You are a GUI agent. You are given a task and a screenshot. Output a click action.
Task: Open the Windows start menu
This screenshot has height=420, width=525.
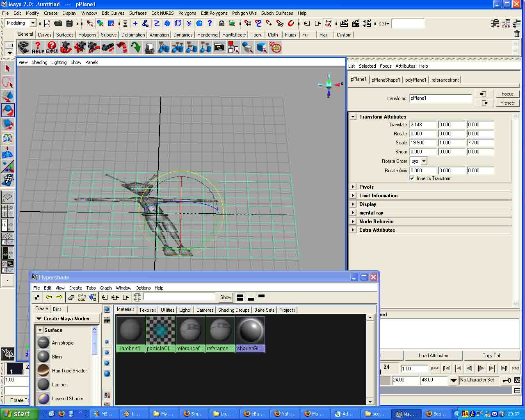(19, 414)
